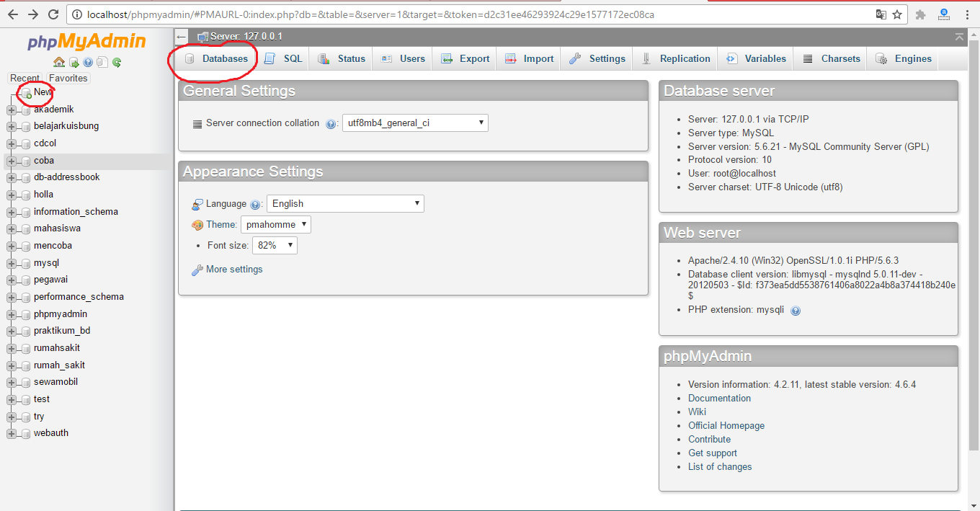Click the Server 127.0.0.1 breadcrumb icon
Image resolution: width=980 pixels, height=511 pixels.
pos(202,37)
